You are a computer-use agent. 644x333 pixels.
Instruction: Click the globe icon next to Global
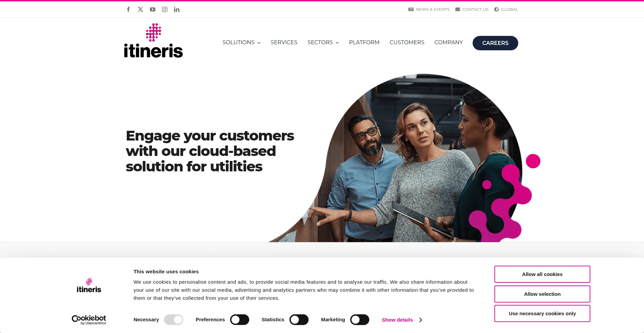[x=496, y=9]
